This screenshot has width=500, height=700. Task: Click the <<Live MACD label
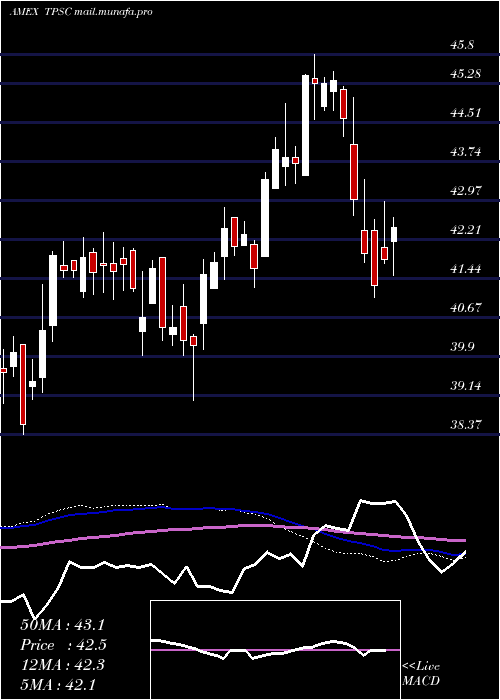(421, 673)
